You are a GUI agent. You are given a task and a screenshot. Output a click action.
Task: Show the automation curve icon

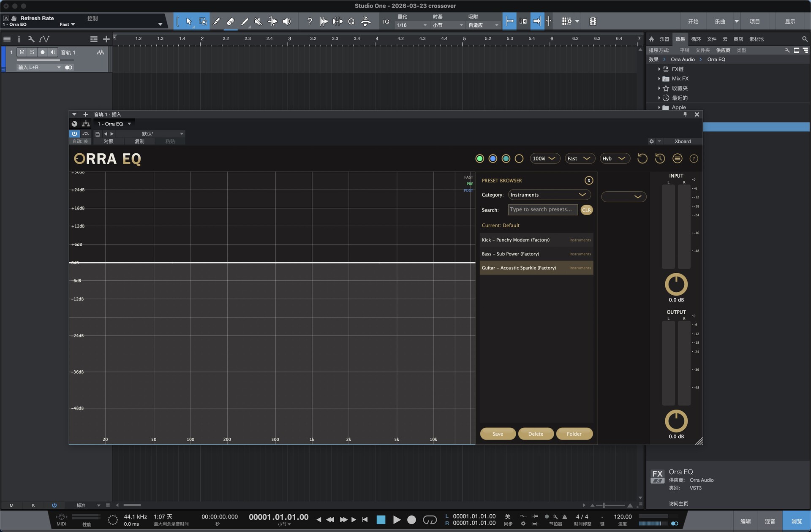(x=44, y=39)
